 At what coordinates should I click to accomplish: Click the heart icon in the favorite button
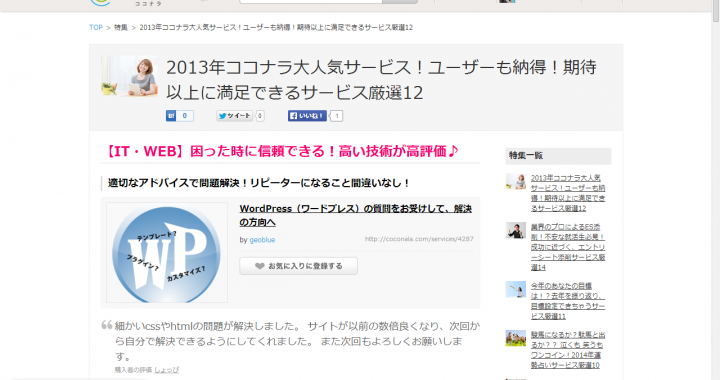[259, 266]
